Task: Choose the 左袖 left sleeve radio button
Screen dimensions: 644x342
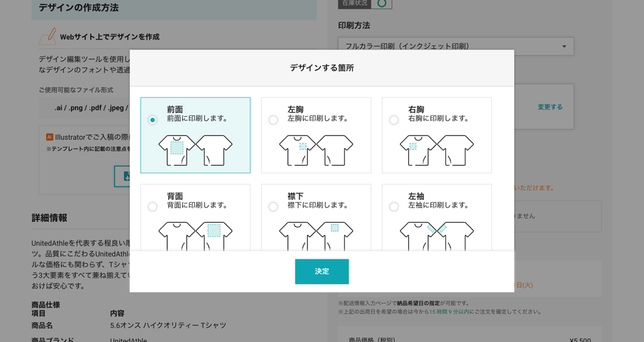Action: [394, 206]
